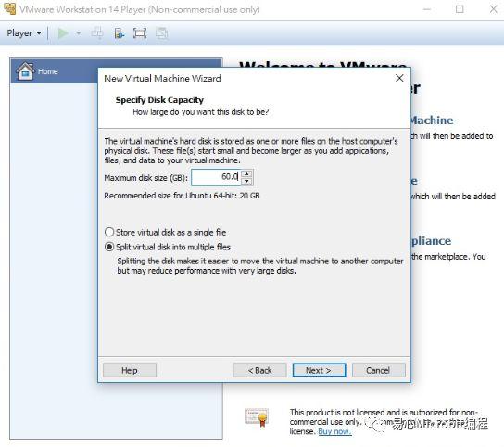504x447 pixels.
Task: Click the Home house icon
Action: coord(25,70)
